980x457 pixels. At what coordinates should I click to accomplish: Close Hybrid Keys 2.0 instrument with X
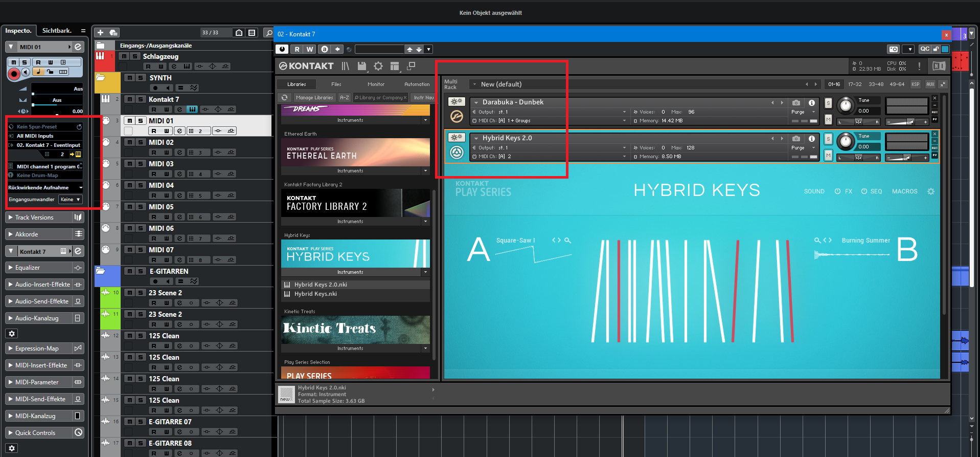(935, 134)
